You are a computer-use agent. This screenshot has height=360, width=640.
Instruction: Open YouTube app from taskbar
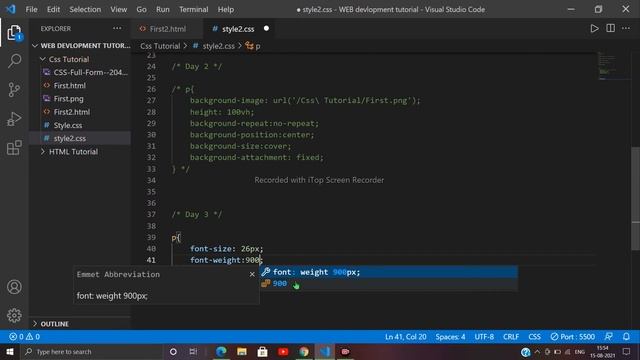[283, 351]
